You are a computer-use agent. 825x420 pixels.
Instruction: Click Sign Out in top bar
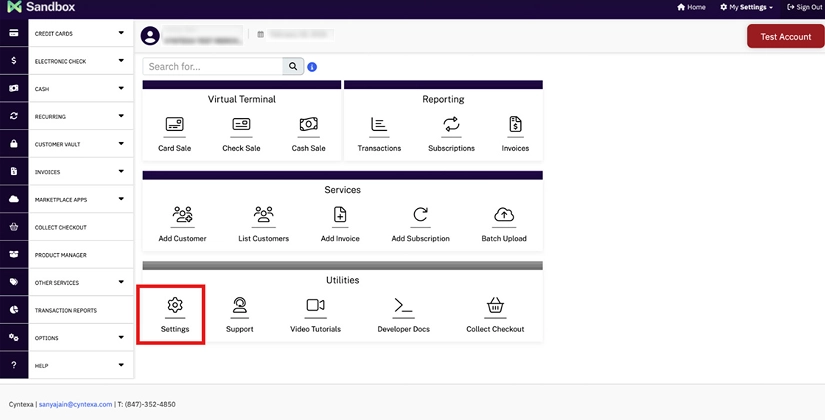click(x=804, y=7)
